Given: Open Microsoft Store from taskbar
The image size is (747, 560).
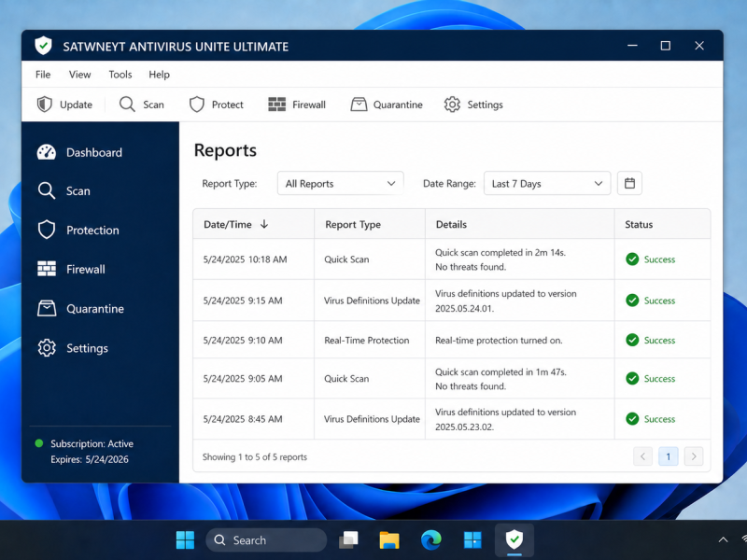Looking at the screenshot, I should [x=472, y=540].
